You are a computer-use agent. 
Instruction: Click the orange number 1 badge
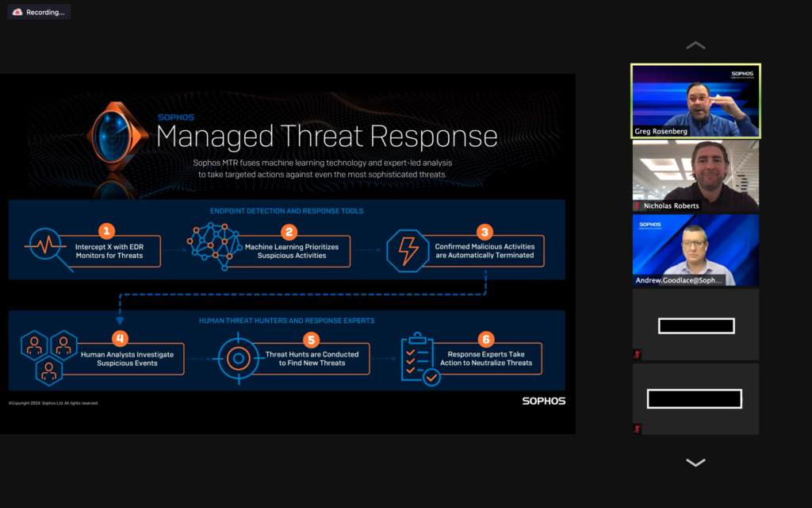[107, 231]
